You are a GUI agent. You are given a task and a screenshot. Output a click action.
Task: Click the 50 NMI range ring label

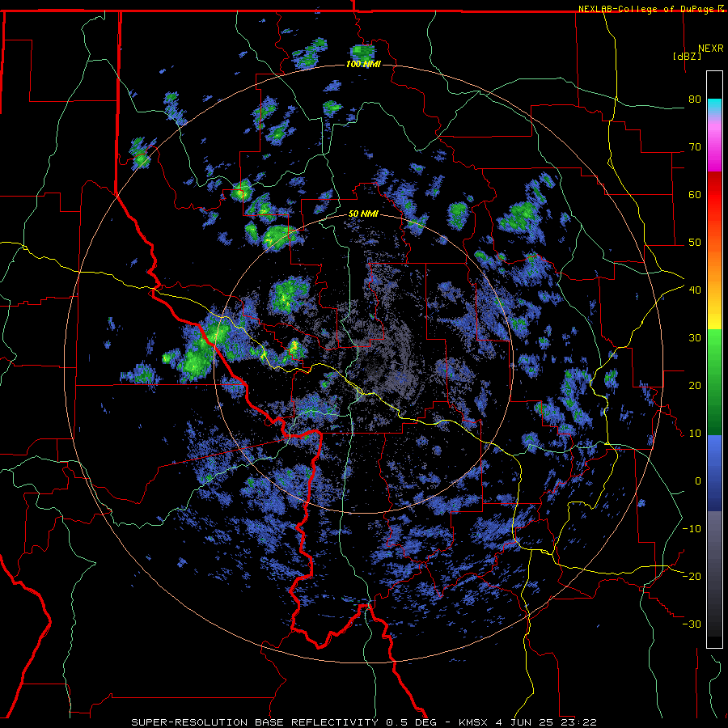coord(363,214)
